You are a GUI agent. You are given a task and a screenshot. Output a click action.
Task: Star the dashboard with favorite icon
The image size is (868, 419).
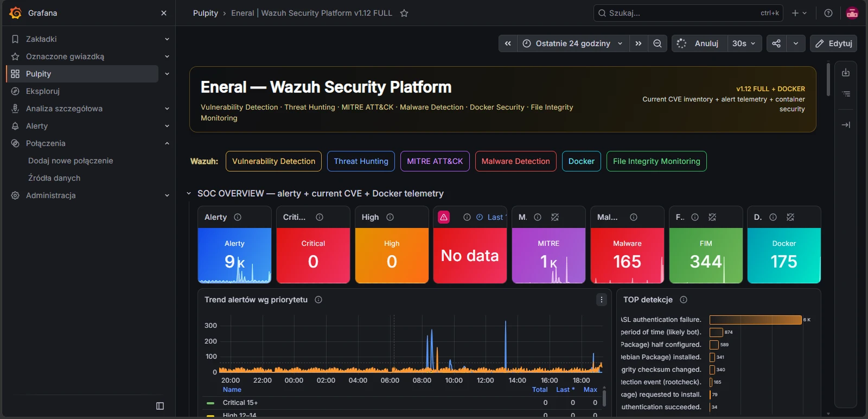[x=404, y=13]
